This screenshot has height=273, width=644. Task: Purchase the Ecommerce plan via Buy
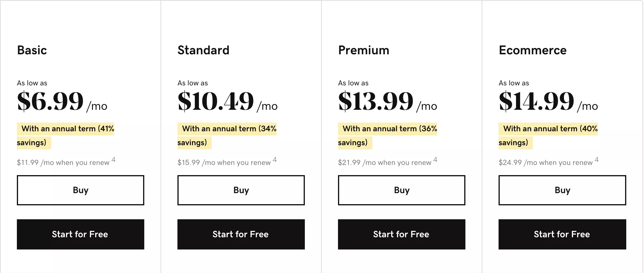pos(562,190)
